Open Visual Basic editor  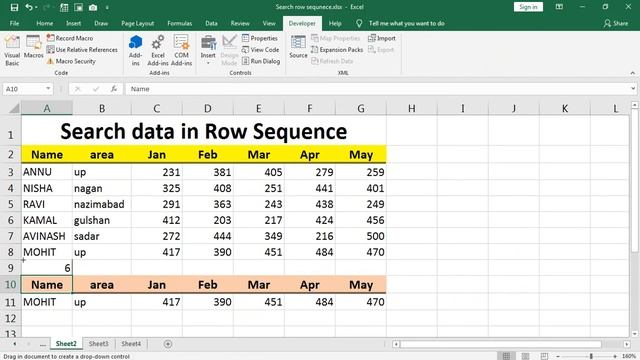(12, 51)
